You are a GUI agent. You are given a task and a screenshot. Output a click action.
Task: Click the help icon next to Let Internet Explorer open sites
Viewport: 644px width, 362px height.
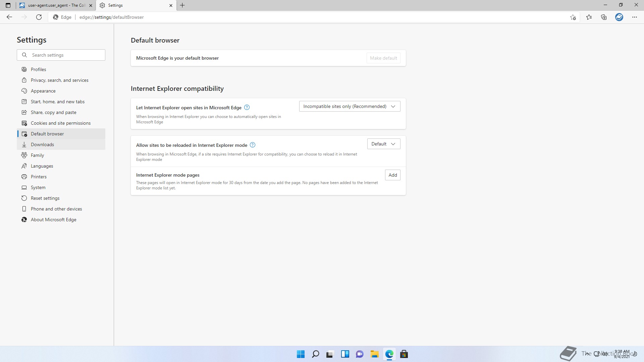[x=247, y=108]
